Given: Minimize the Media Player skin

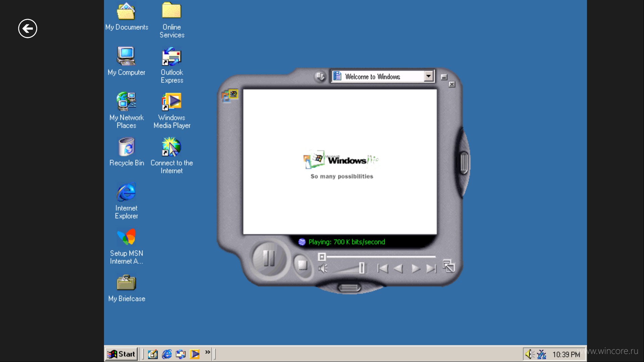Looking at the screenshot, I should [x=444, y=77].
